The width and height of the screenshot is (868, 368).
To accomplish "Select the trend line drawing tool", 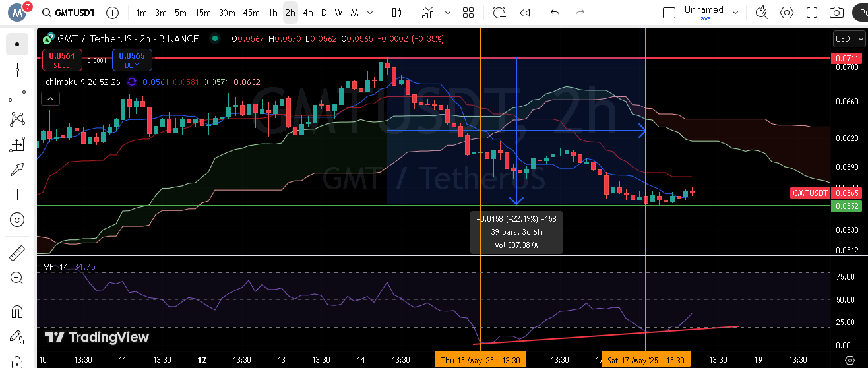I will [17, 69].
